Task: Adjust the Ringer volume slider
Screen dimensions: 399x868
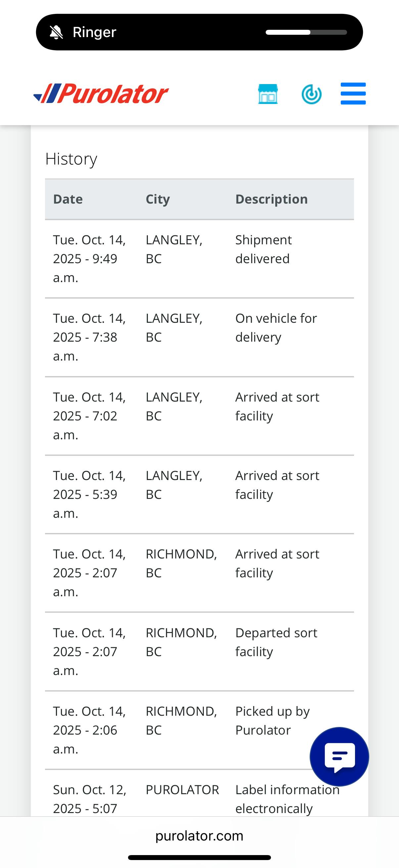Action: pyautogui.click(x=306, y=32)
